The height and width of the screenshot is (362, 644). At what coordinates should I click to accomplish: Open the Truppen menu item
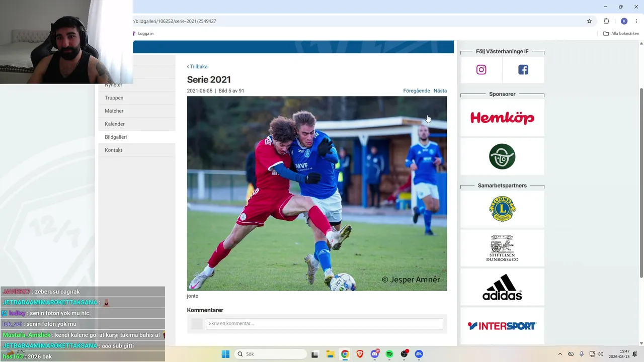[x=137, y=98]
